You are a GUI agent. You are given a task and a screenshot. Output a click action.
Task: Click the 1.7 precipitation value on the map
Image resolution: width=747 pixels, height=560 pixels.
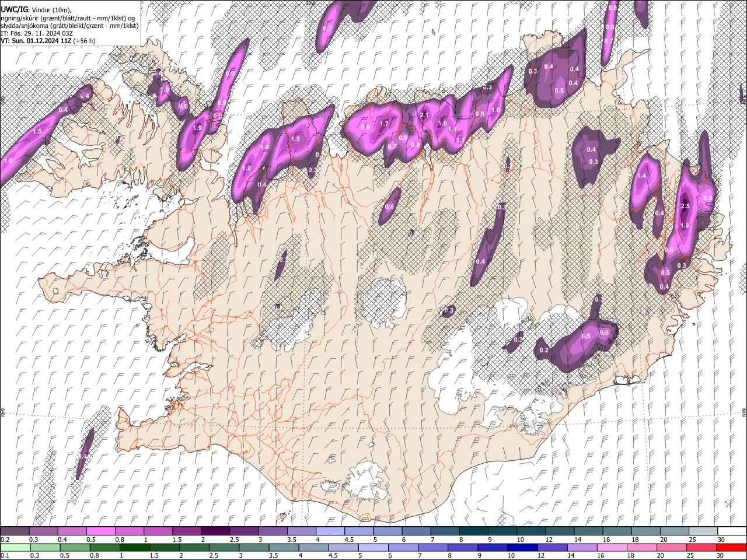[384, 124]
